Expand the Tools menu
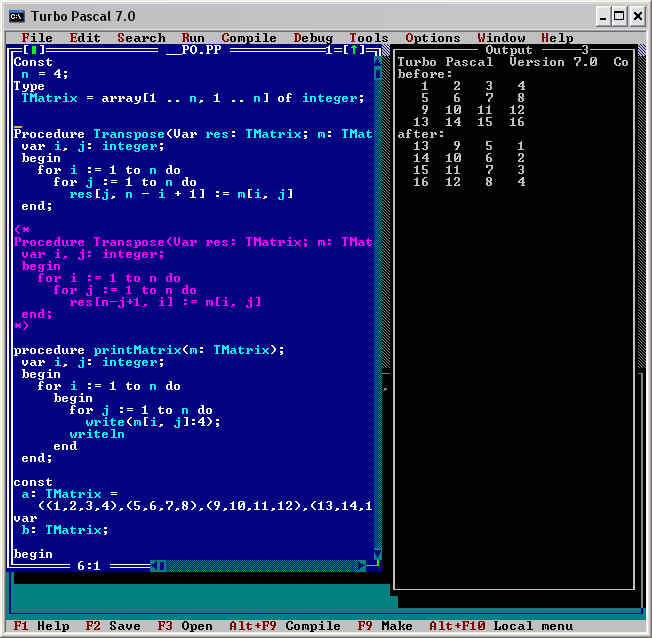 369,38
